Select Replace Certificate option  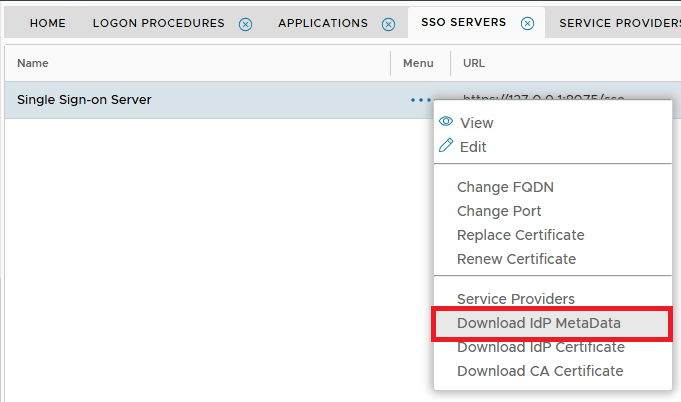(x=520, y=235)
